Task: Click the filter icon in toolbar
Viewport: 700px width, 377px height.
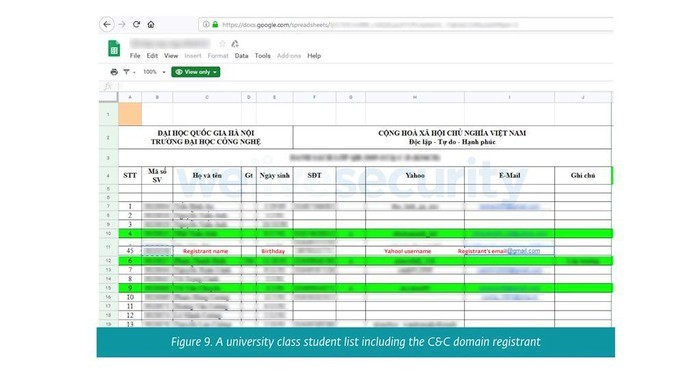Action: [x=127, y=72]
